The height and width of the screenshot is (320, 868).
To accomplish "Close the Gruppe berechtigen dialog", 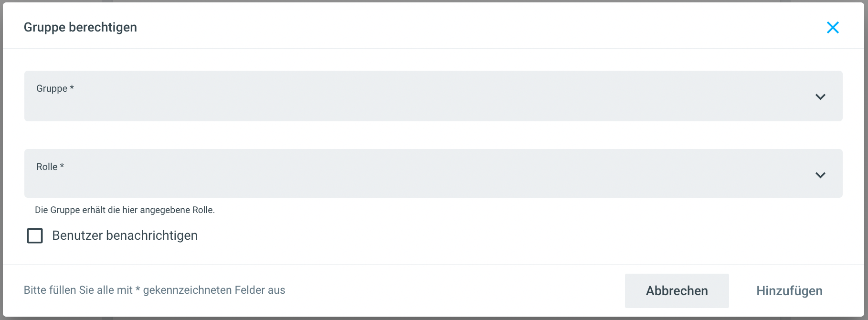I will point(833,28).
